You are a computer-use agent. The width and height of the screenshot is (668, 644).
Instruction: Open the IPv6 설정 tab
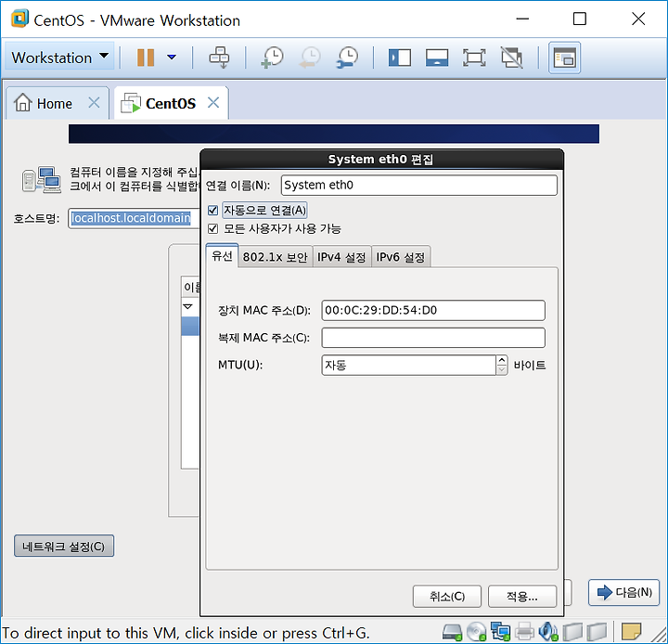tap(401, 257)
